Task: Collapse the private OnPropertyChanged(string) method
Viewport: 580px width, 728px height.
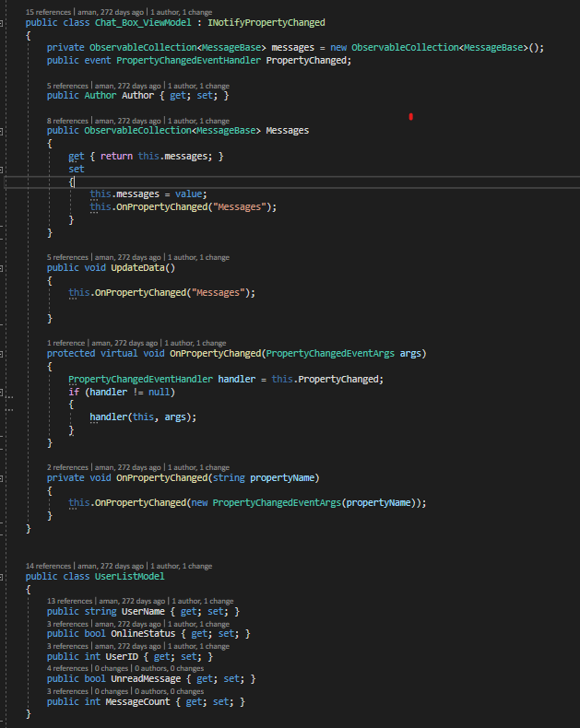Action: point(2,478)
